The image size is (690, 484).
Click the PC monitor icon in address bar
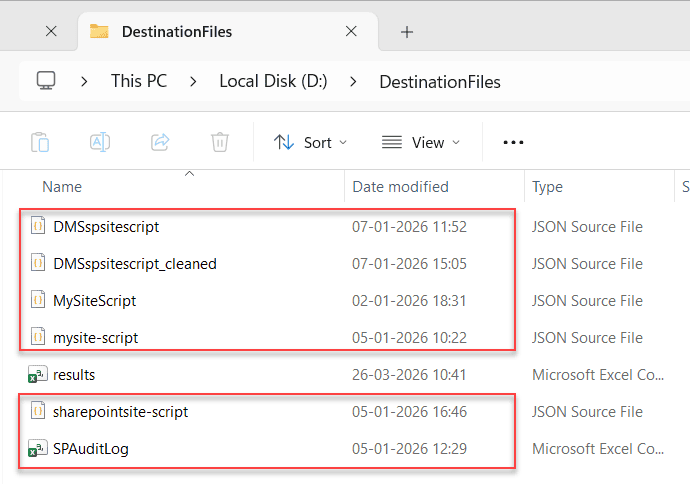tap(46, 81)
